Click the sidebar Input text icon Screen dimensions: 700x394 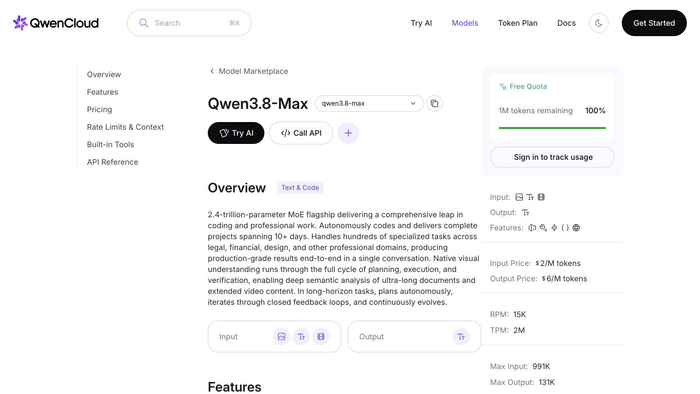tap(530, 197)
